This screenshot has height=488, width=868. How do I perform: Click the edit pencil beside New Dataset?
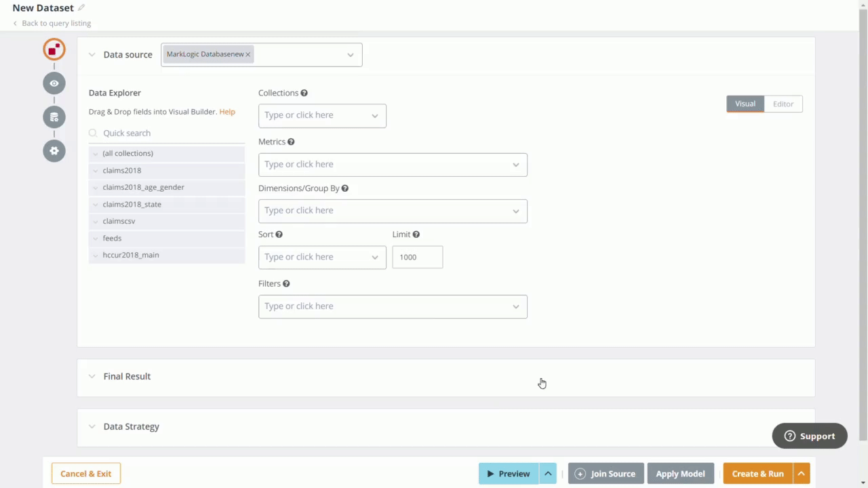coord(81,7)
